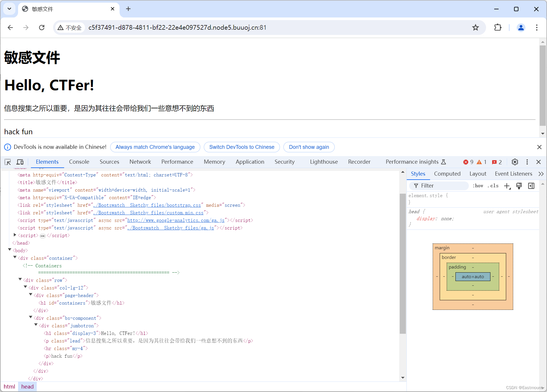Bookmark this page with the star icon
Screen dimensions: 547x392
[476, 27]
